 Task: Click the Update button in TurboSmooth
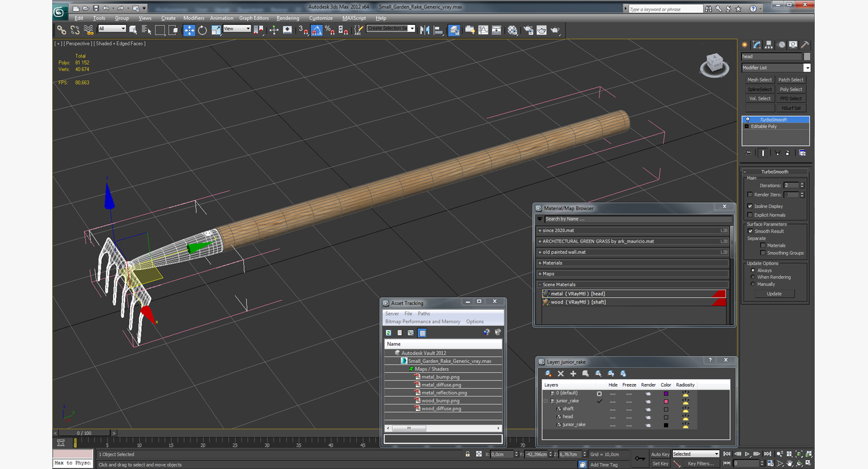(774, 294)
